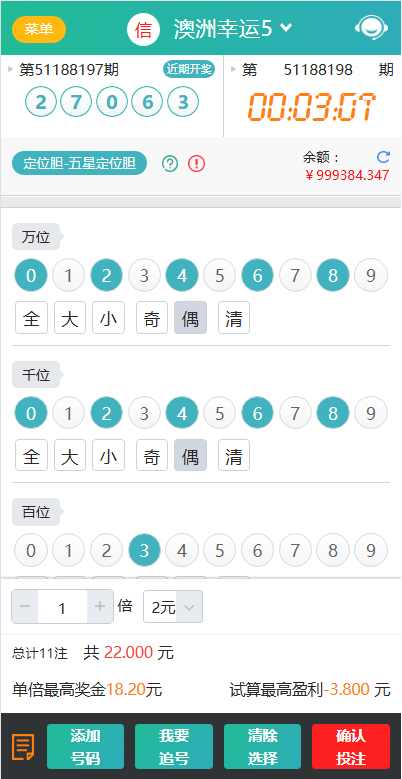Screen dimensions: 402x779
Task: Open the 近期开奖 recent results
Action: pos(189,69)
